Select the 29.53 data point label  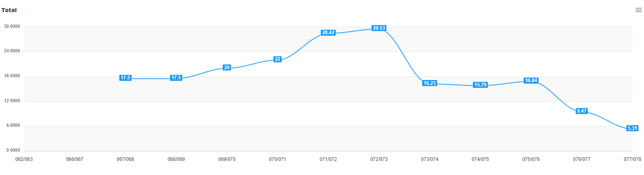(x=379, y=28)
